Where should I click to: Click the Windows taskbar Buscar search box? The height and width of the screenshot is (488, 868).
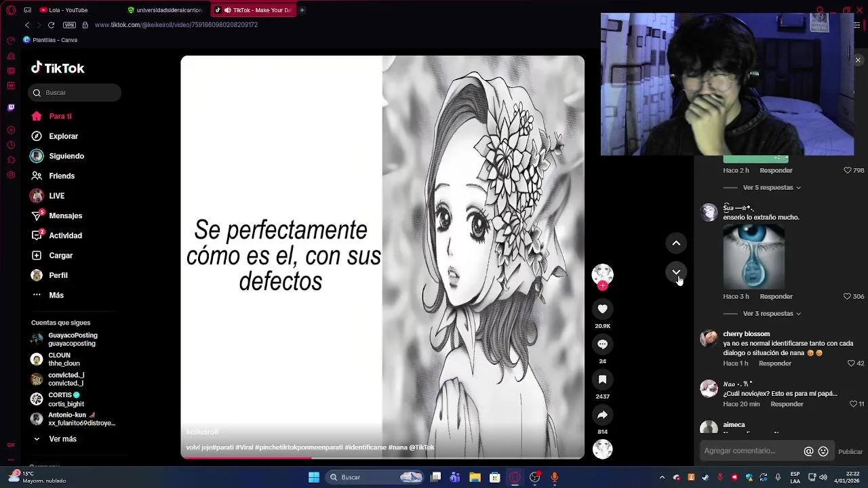tap(374, 477)
